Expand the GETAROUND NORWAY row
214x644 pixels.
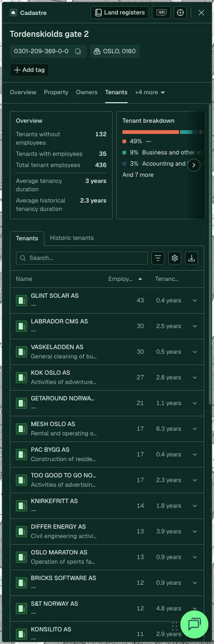click(195, 403)
